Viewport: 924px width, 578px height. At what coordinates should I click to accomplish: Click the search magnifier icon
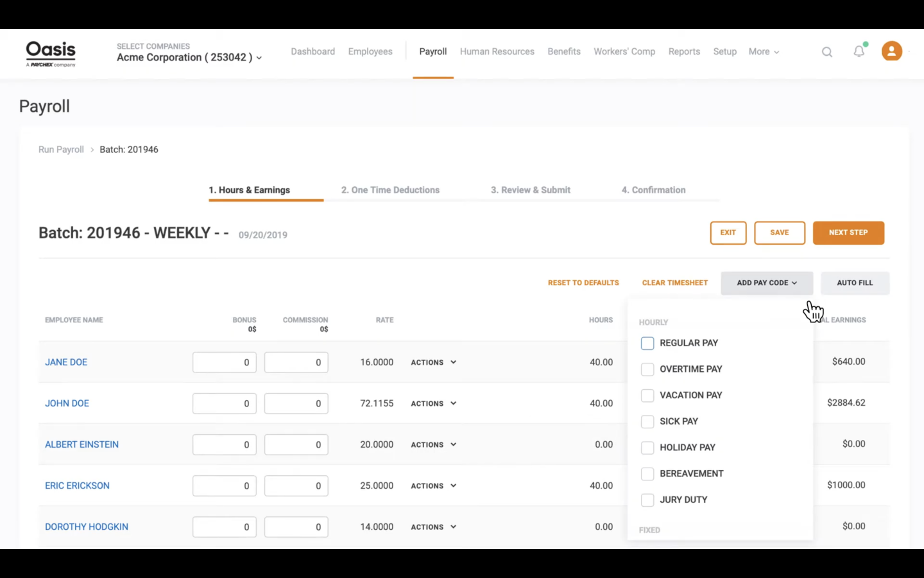click(x=827, y=52)
